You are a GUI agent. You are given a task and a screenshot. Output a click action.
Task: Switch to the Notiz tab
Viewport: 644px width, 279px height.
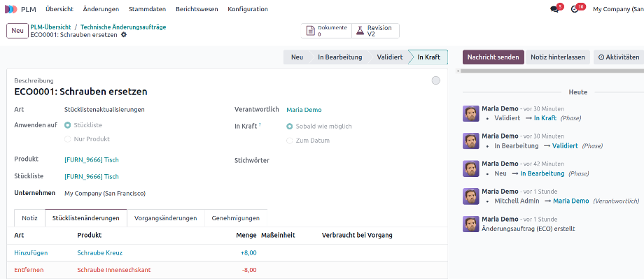pos(29,218)
